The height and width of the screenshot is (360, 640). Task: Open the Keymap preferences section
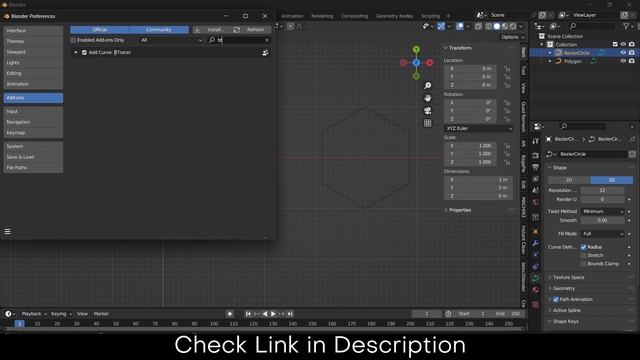tap(33, 133)
